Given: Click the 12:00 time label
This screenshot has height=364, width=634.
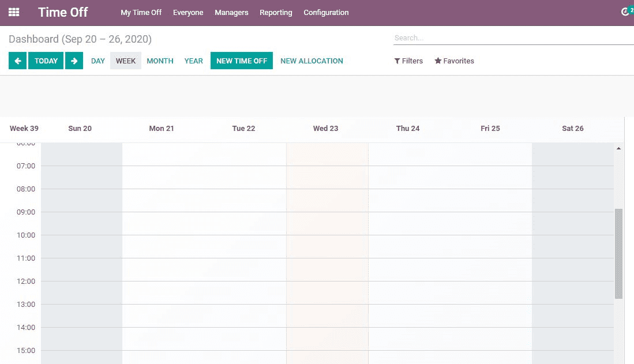Looking at the screenshot, I should (26, 281).
